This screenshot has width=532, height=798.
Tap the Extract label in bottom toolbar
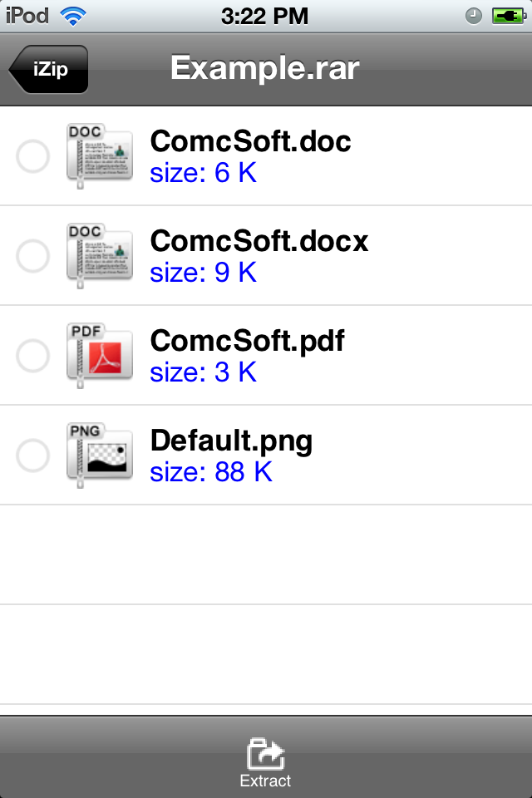[x=265, y=781]
